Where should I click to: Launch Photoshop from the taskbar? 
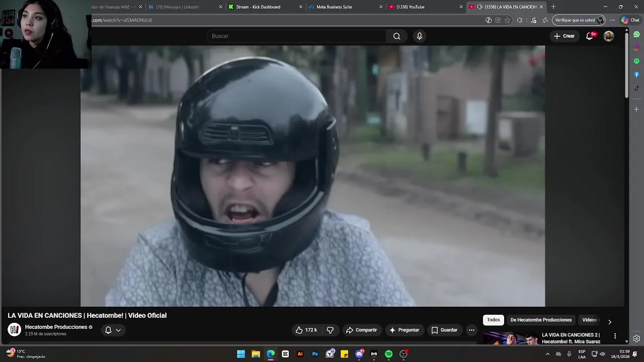[x=315, y=354]
